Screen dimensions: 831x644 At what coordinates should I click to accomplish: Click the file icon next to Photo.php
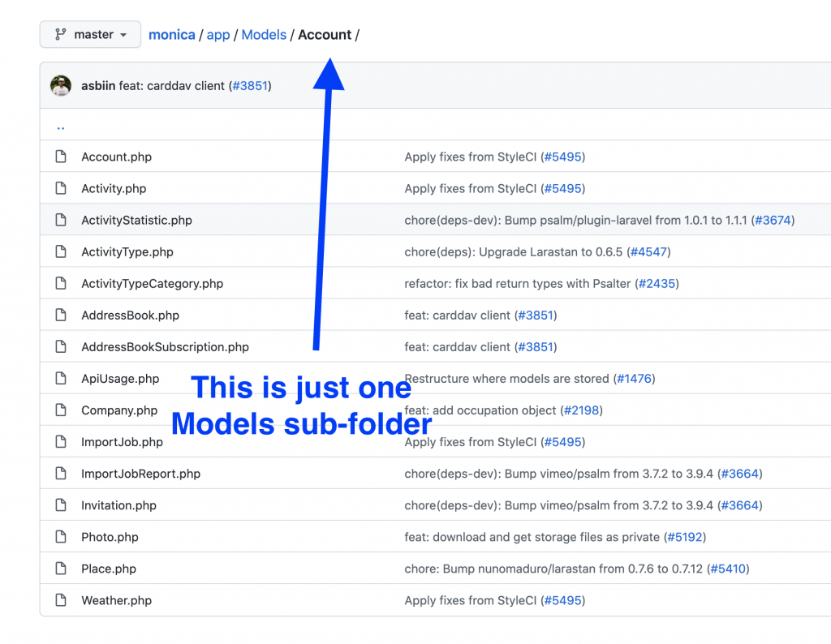(61, 537)
